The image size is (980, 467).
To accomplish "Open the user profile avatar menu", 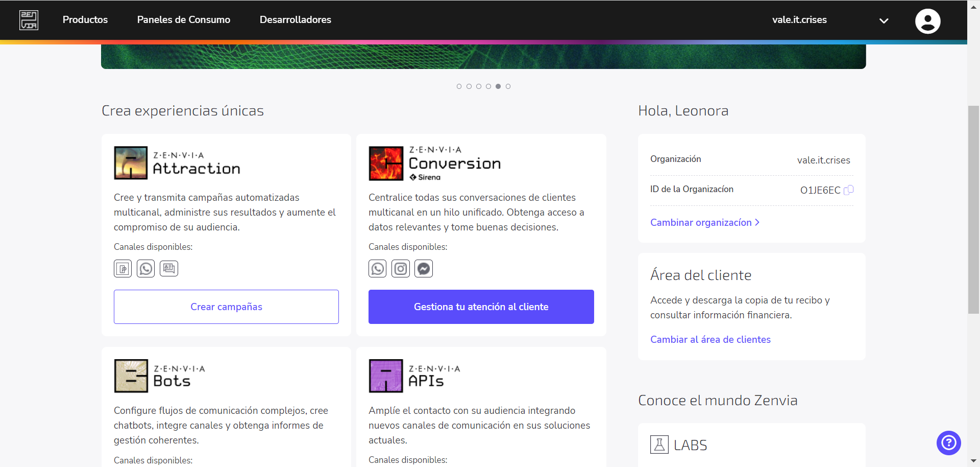I will click(x=927, y=21).
